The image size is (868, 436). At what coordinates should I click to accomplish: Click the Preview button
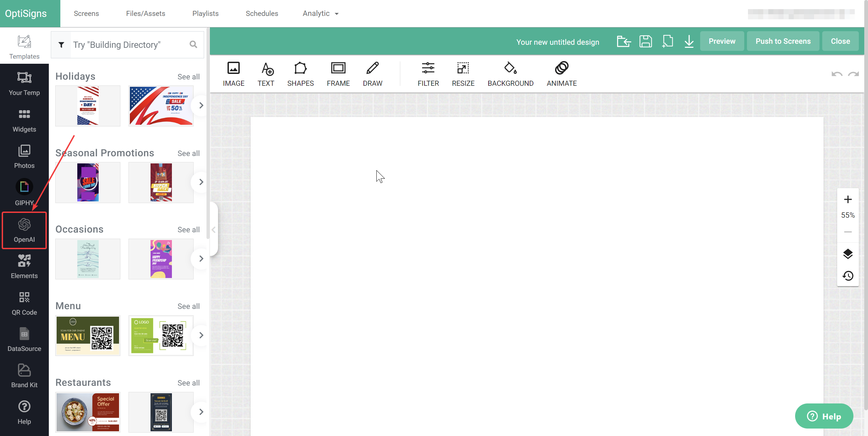click(x=722, y=41)
